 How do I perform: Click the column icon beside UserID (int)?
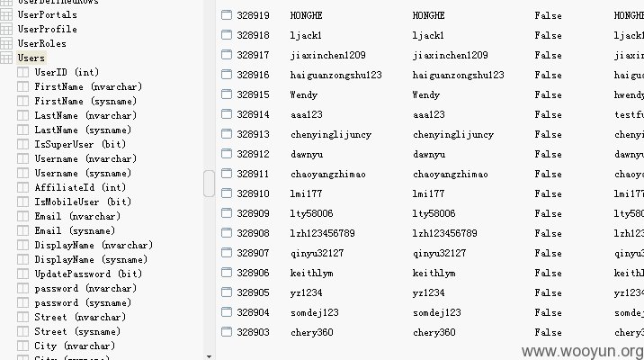(x=23, y=72)
